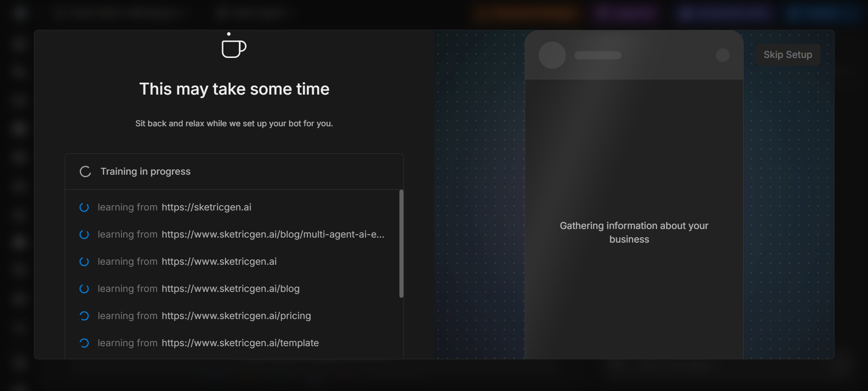Click the coffee cup icon

coord(233,47)
